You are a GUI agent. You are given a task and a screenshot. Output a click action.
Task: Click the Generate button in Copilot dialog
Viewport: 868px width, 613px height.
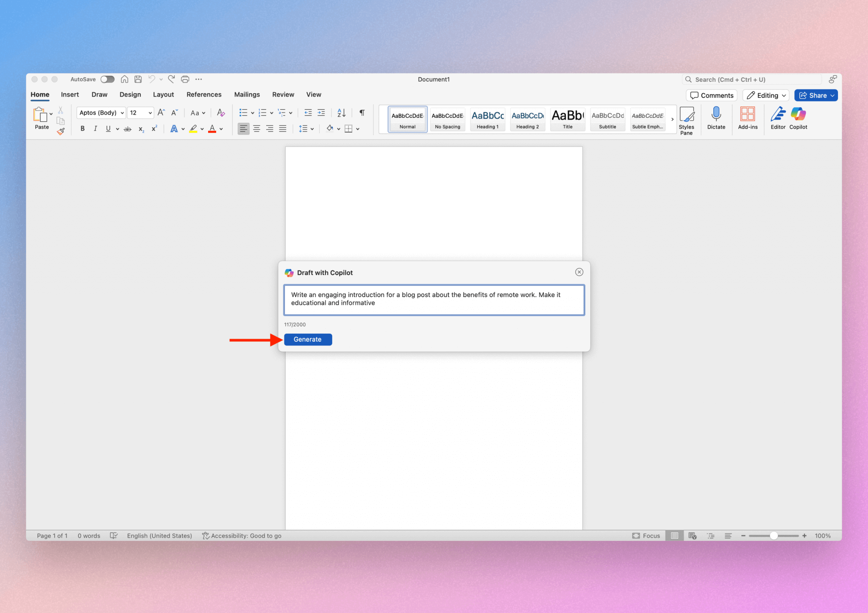point(308,339)
